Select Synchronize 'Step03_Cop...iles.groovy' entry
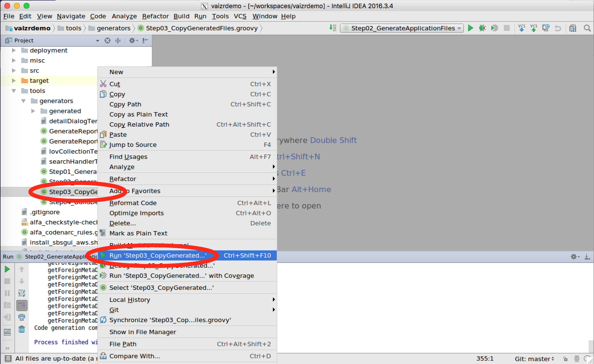The width and height of the screenshot is (594, 364). [x=187, y=320]
